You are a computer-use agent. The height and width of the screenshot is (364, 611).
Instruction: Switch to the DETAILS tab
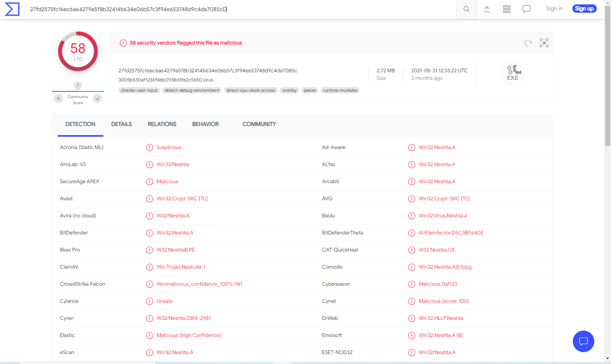(121, 124)
